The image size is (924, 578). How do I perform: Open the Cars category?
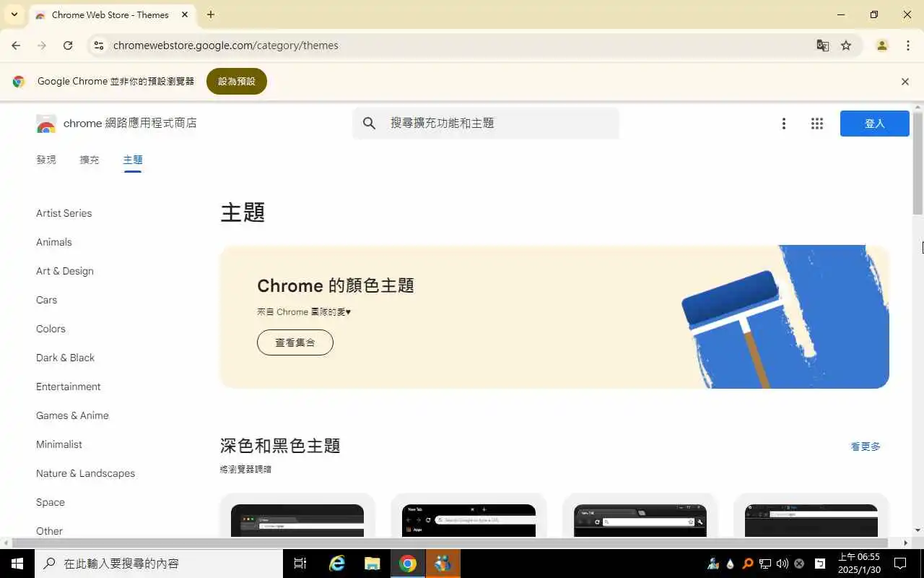point(46,300)
